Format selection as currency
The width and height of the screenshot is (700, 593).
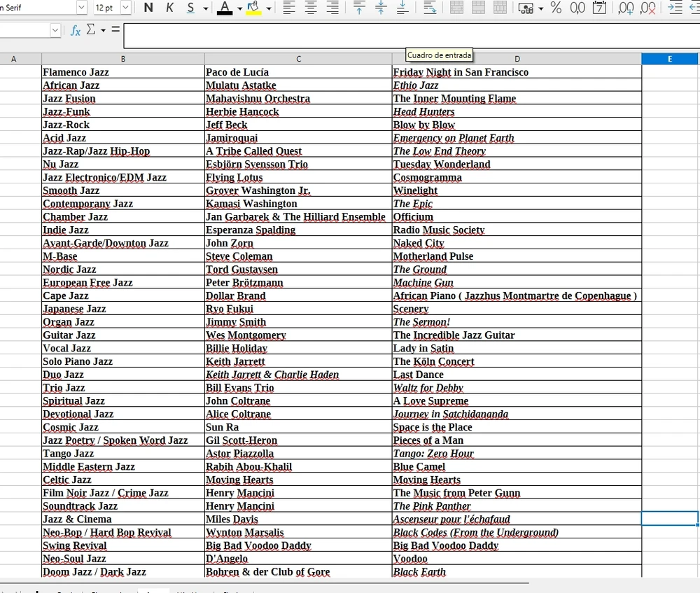pos(526,8)
